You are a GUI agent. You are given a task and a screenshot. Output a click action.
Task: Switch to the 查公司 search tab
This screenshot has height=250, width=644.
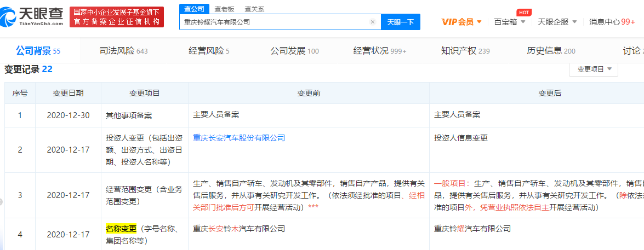point(194,9)
